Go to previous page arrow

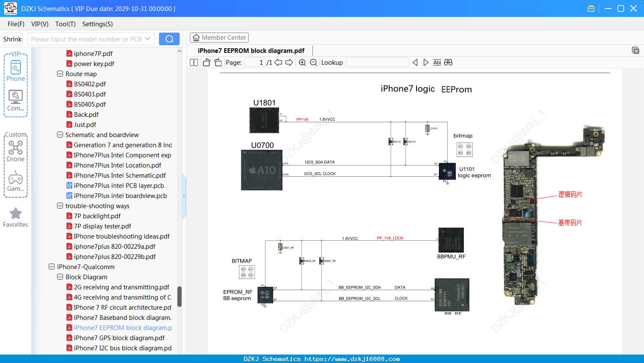tap(278, 63)
